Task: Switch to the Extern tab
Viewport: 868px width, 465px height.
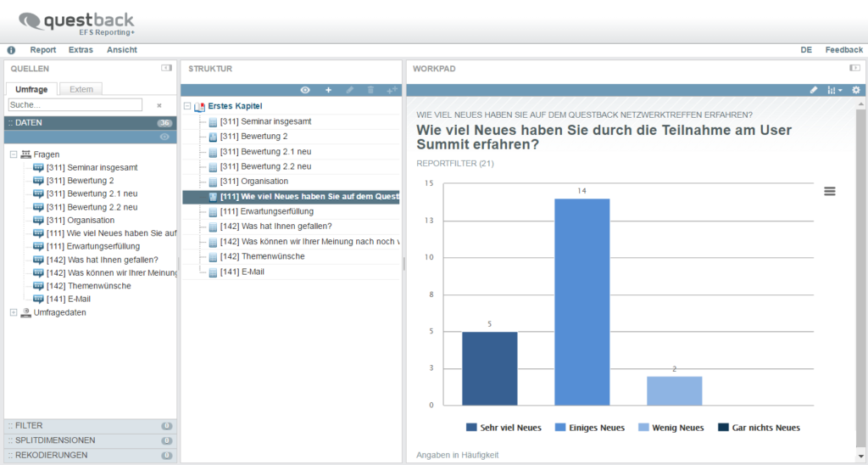Action: point(81,89)
